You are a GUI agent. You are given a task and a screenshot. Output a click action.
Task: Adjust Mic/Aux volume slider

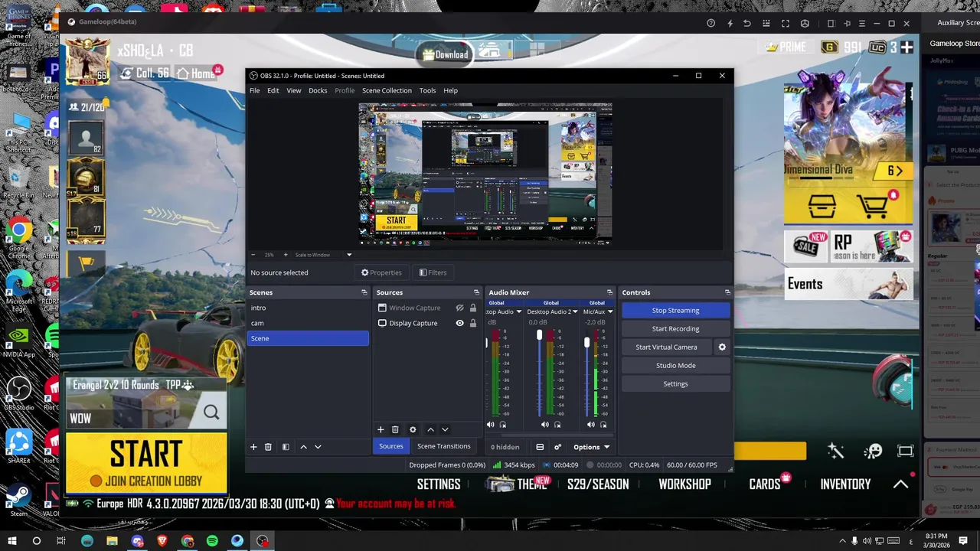point(587,343)
